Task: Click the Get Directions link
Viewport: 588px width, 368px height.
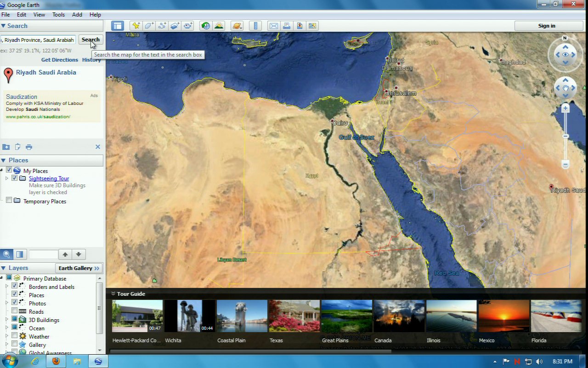Action: (59, 60)
